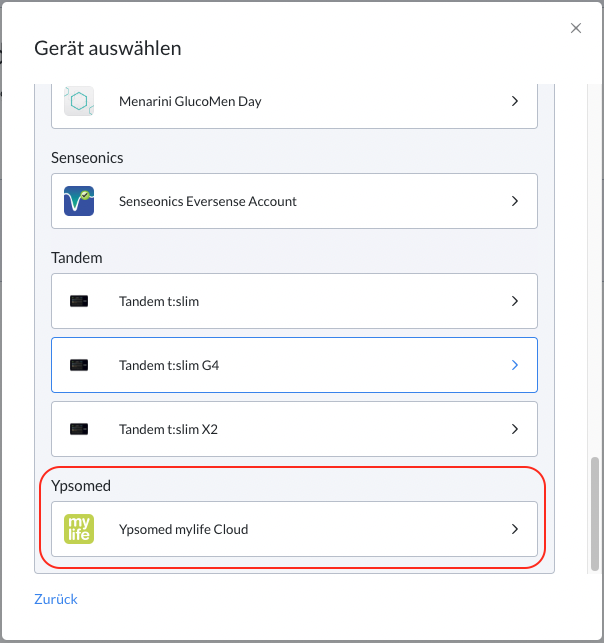Click the Menarini GlucoMen Day hexagon icon
Screen dimensions: 604x643
coord(79,101)
